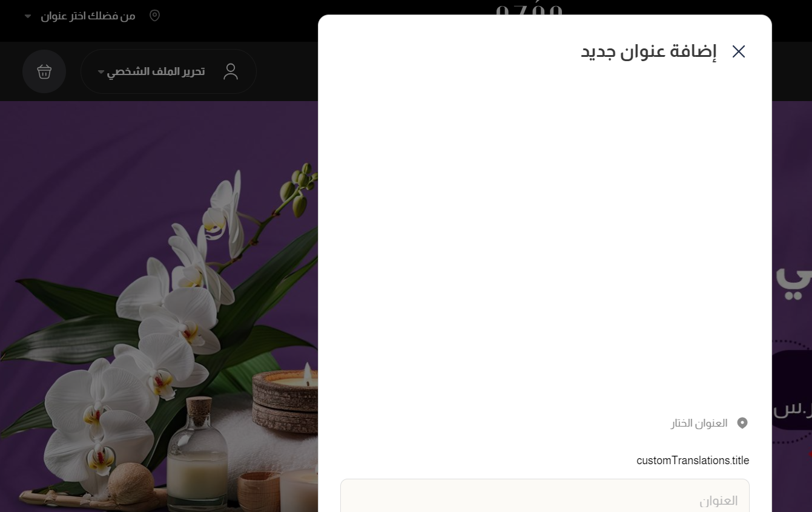The image size is (812, 512).
Task: Click the location pin beside address selector
Action: 154,16
